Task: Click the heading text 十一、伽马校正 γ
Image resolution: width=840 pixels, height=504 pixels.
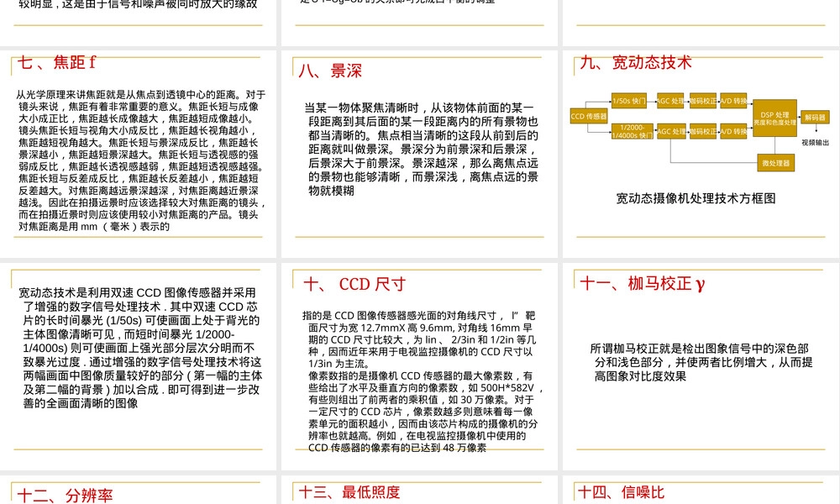Action: click(643, 283)
